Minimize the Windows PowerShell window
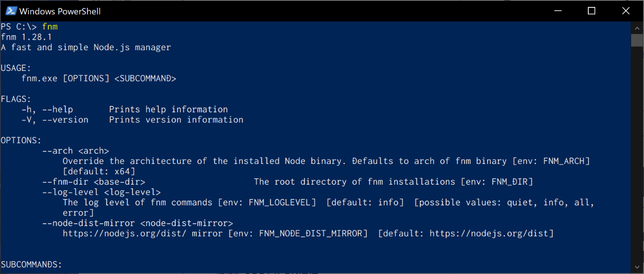The image size is (644, 274). 558,11
